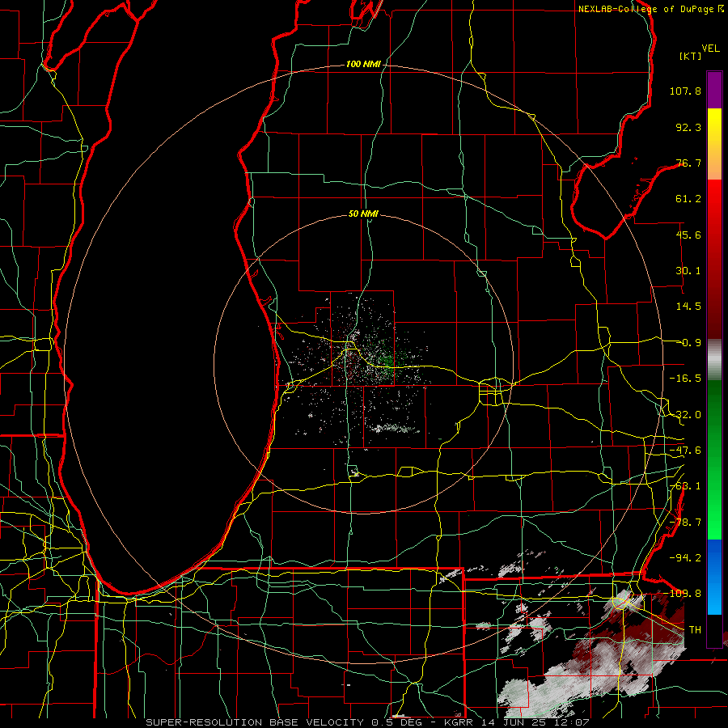Click the 14.5 velocity scale value
The height and width of the screenshot is (728, 728).
(x=688, y=307)
